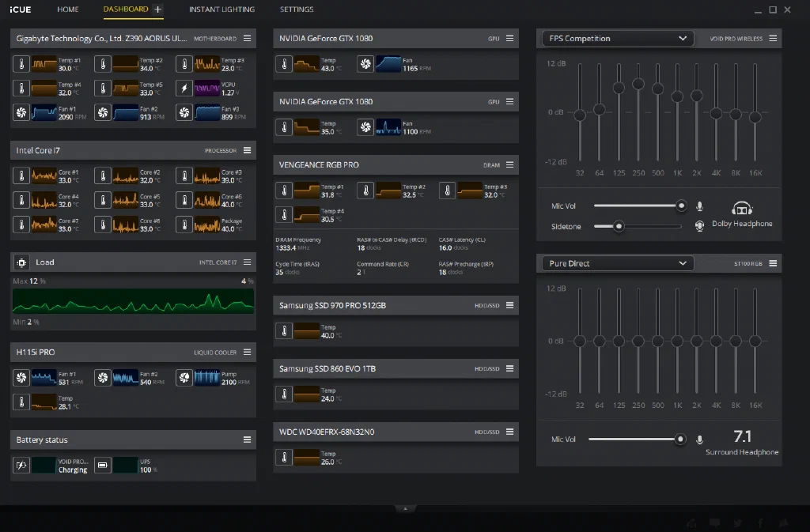Click the H115i PRO coolant Temp icon
Image resolution: width=810 pixels, height=532 pixels.
click(x=21, y=402)
